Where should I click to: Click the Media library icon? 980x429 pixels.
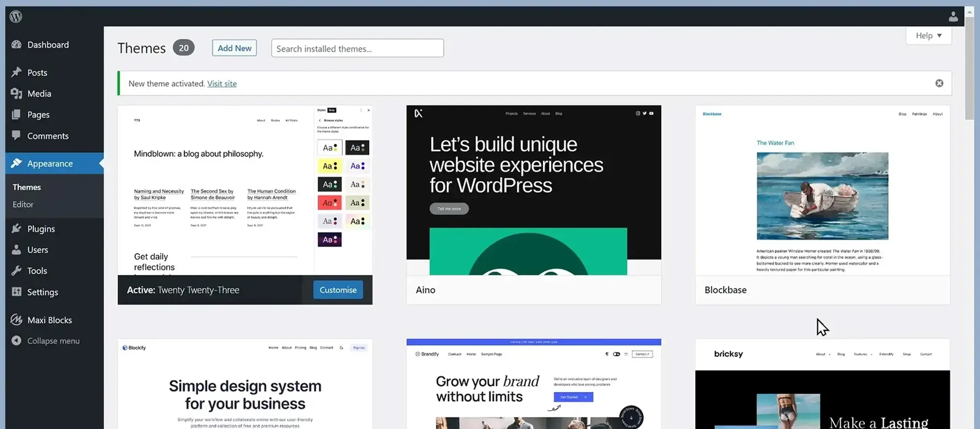click(x=16, y=93)
